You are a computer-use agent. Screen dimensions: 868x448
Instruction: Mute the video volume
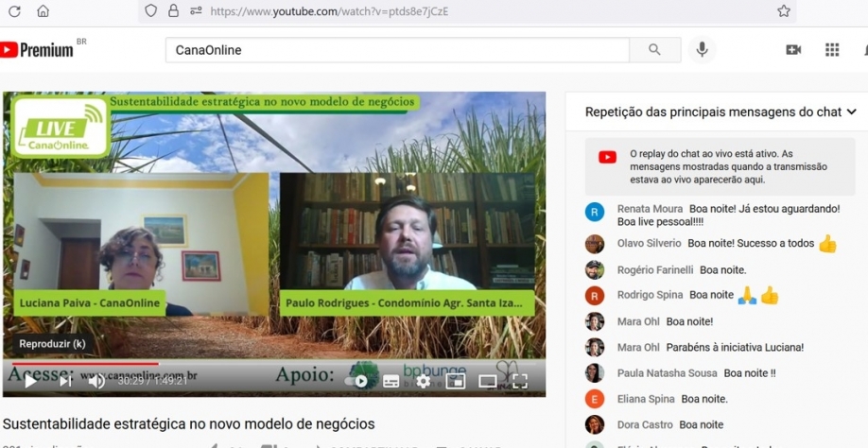click(x=96, y=382)
